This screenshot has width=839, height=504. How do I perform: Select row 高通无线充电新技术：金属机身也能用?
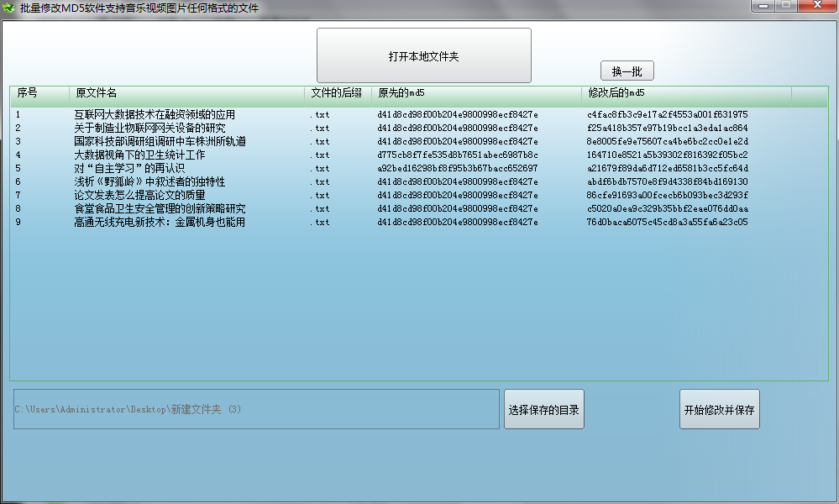point(160,222)
